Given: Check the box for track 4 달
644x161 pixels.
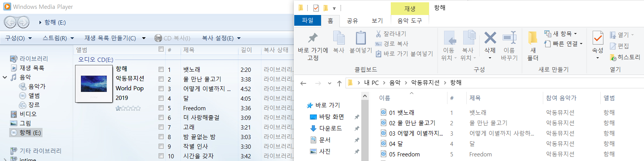Looking at the screenshot, I should pyautogui.click(x=161, y=98).
